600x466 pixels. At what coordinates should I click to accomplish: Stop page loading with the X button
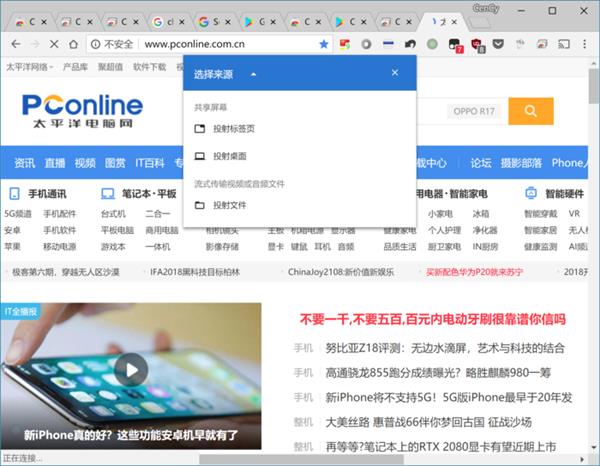54,44
